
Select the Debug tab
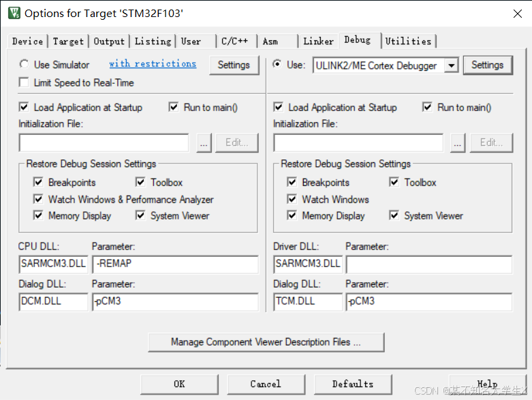[359, 40]
